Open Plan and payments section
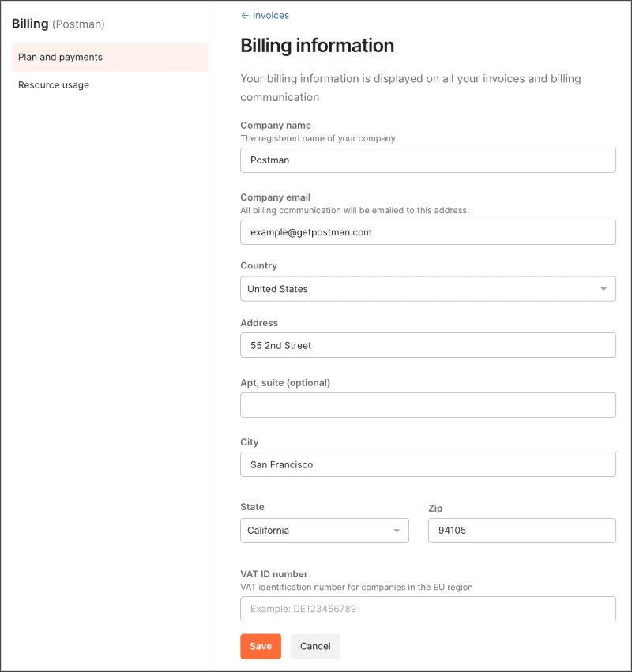The height and width of the screenshot is (672, 632). pos(110,57)
